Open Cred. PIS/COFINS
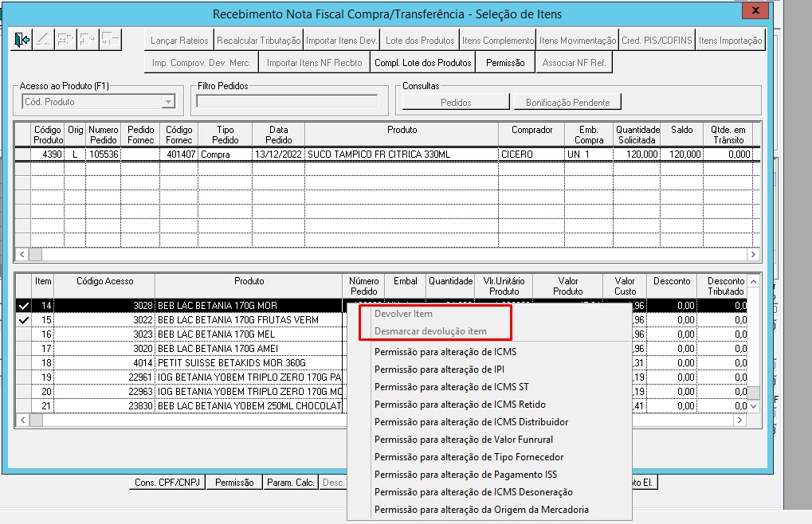Screen dimensions: 812x524 657,41
